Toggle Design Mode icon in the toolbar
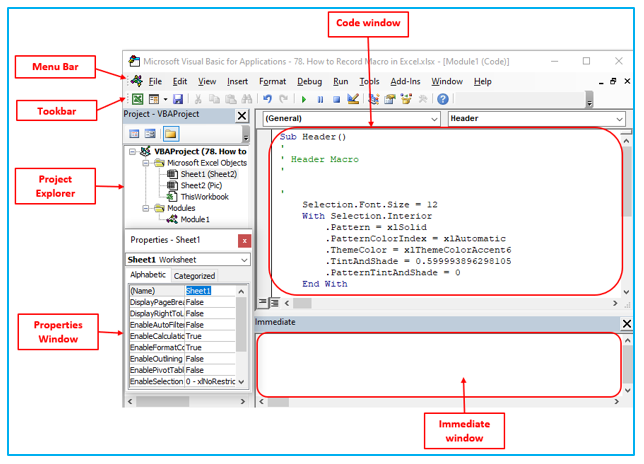The width and height of the screenshot is (644, 464). [x=353, y=99]
